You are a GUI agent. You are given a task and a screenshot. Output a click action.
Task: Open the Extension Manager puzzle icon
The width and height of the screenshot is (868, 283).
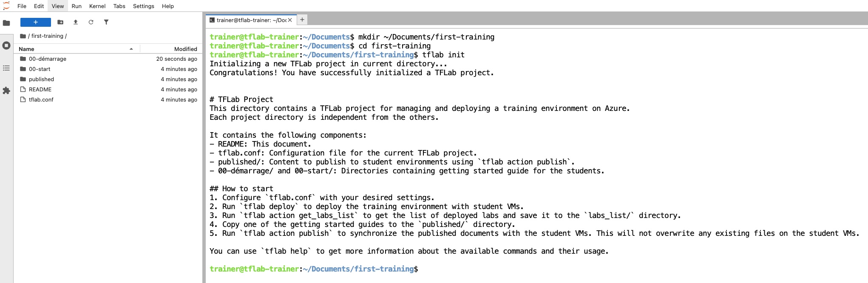[x=6, y=91]
